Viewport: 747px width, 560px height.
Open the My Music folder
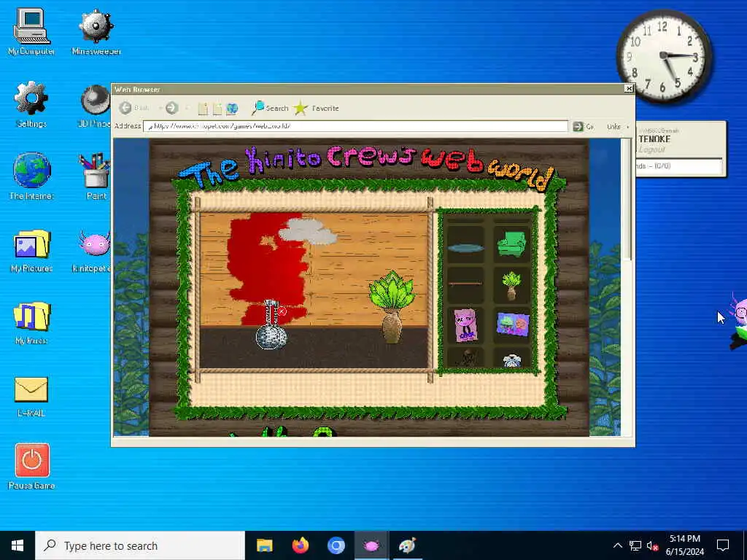click(x=31, y=322)
